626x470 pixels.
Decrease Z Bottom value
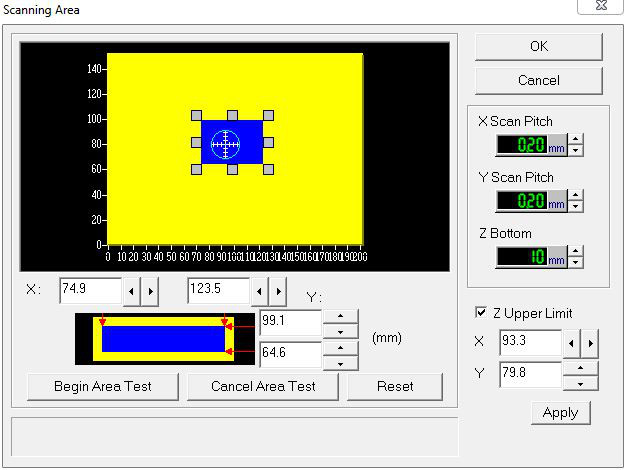pyautogui.click(x=575, y=262)
